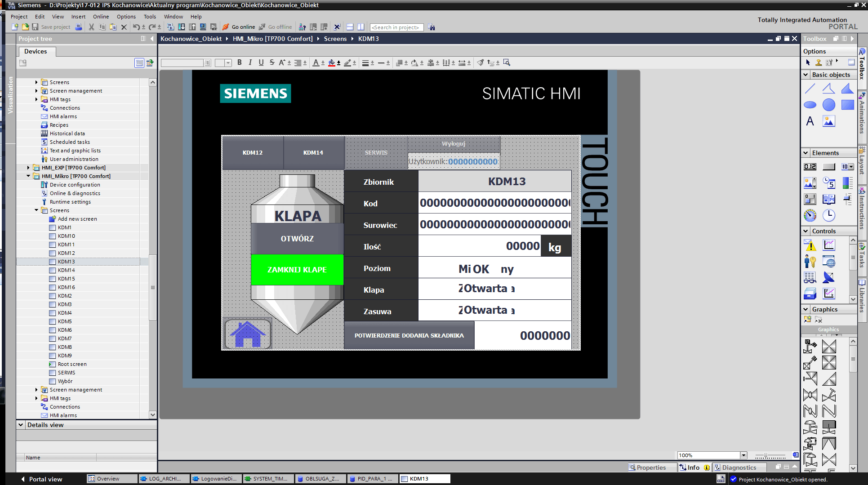868x485 pixels.
Task: Select the Clock element
Action: 828,215
